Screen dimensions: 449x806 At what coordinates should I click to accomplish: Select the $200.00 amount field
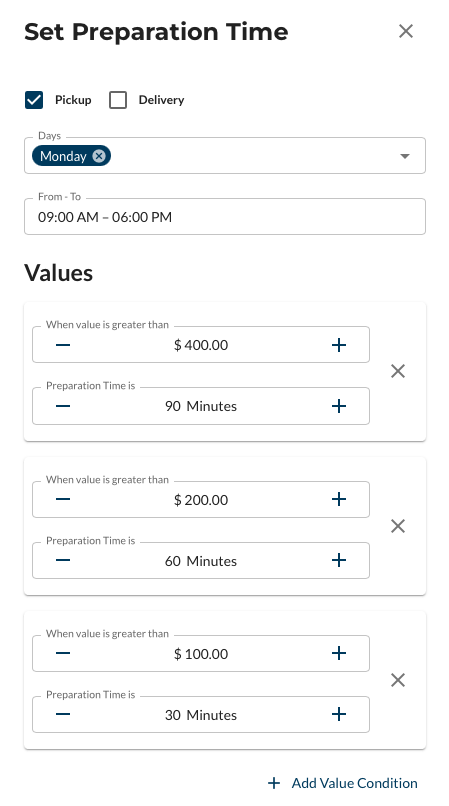click(201, 500)
